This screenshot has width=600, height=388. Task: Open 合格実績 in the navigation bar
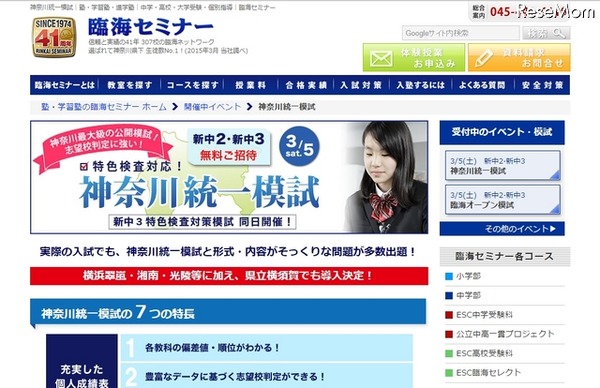pos(306,85)
